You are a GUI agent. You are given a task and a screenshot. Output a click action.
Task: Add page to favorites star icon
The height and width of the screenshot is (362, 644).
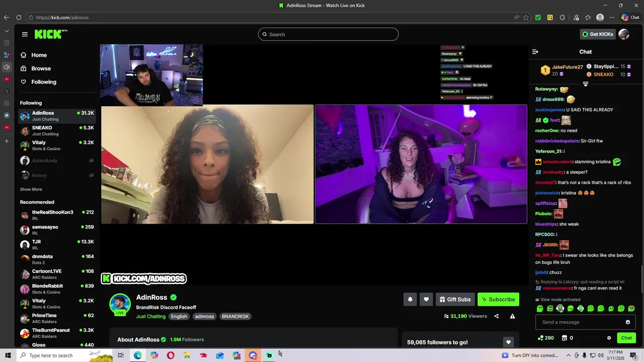[x=526, y=17]
